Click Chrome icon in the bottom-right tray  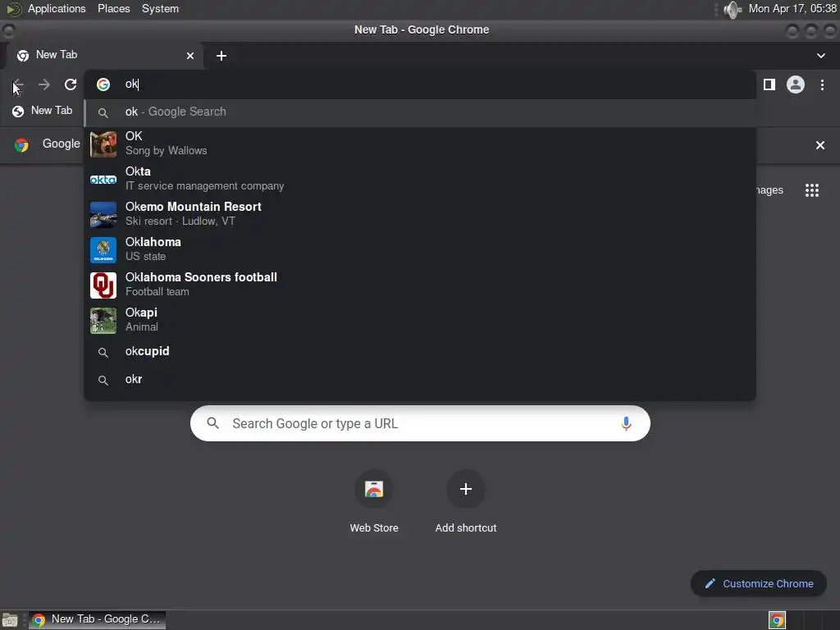coord(777,620)
